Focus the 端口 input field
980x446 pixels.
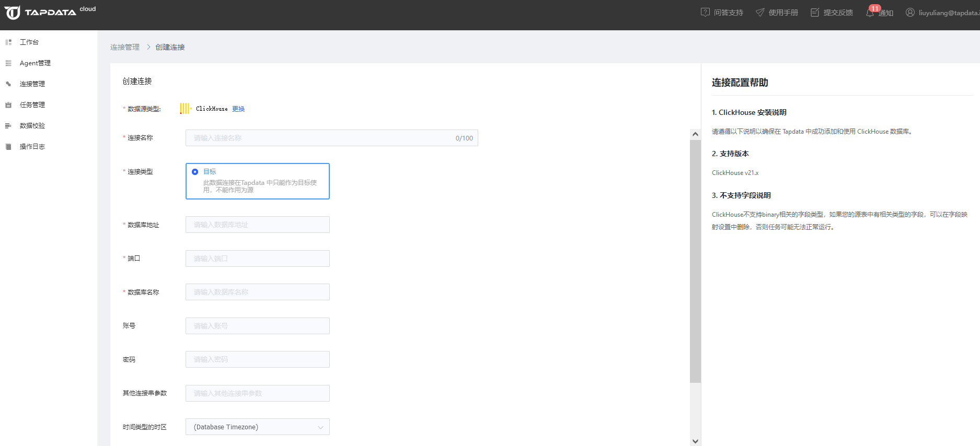[258, 259]
